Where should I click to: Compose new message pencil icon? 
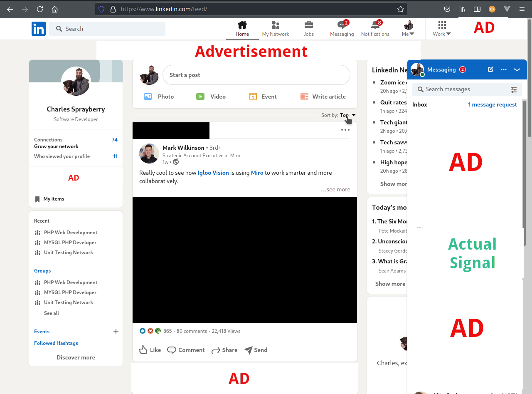(x=490, y=69)
